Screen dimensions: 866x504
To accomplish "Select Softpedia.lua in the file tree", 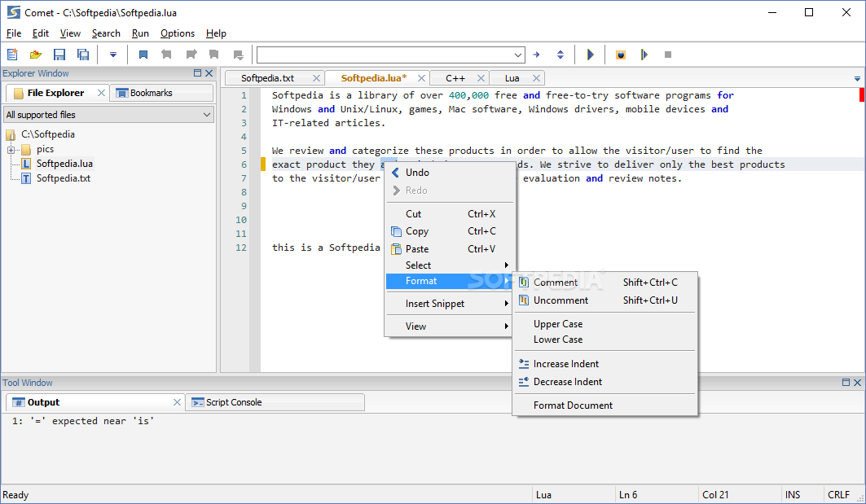I will (64, 164).
